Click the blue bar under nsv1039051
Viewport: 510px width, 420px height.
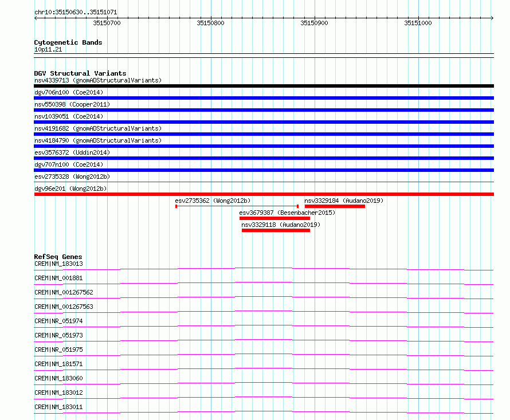(264, 122)
